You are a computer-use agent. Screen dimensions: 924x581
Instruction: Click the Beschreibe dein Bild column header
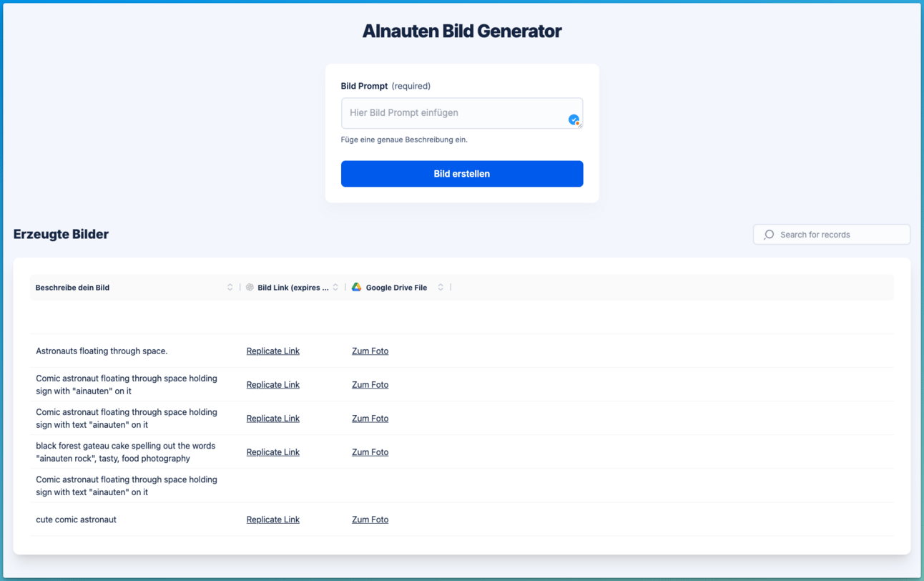point(72,287)
